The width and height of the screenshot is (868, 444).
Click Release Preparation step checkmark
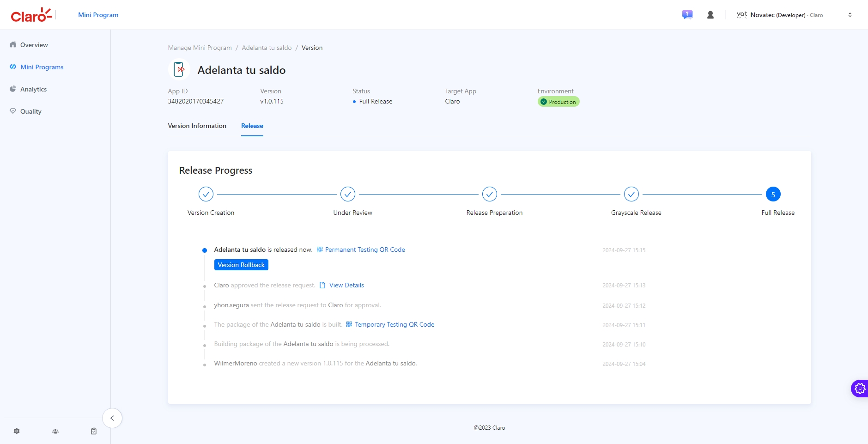[490, 195]
